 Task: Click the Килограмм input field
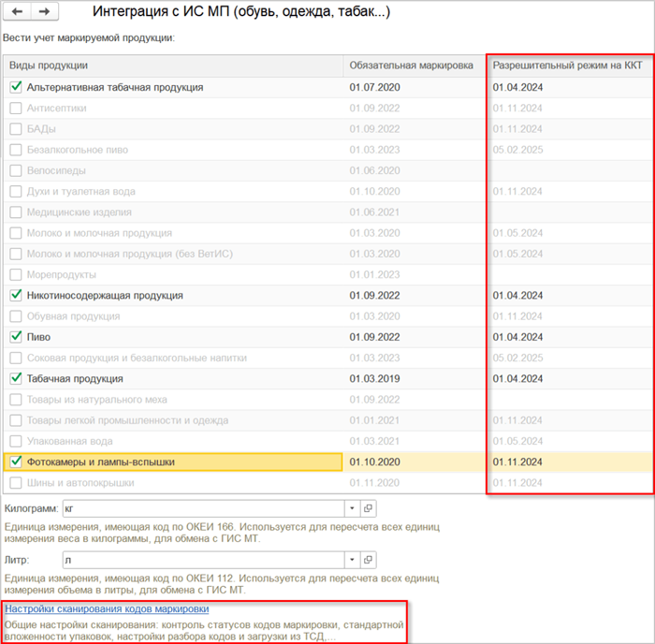204,508
